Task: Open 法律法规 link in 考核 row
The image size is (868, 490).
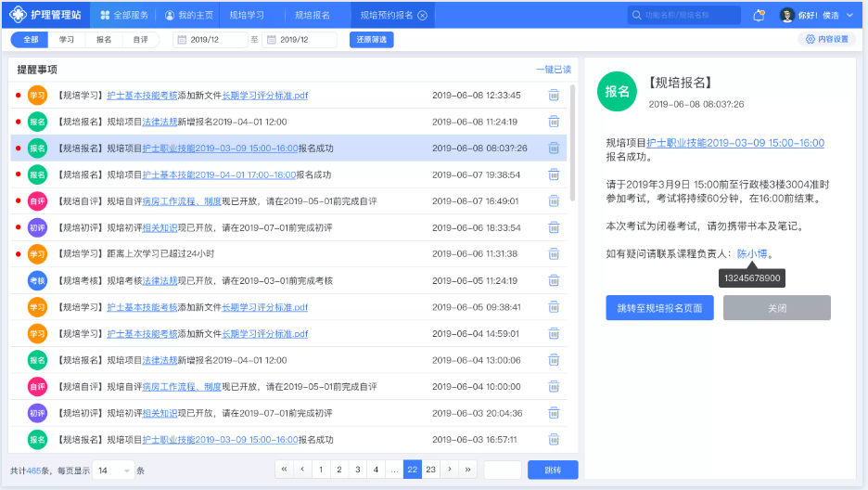Action: coord(160,280)
